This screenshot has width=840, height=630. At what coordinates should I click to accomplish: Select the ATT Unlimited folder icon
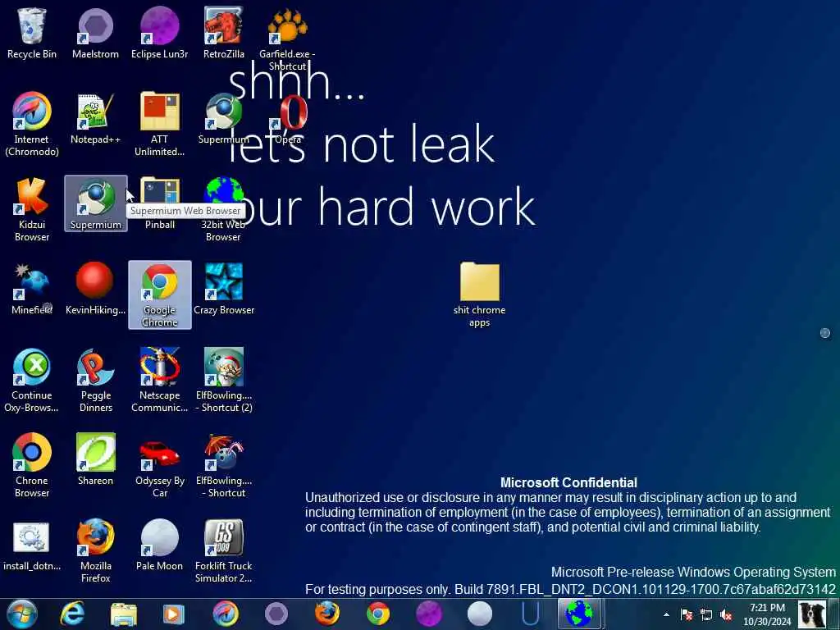160,125
